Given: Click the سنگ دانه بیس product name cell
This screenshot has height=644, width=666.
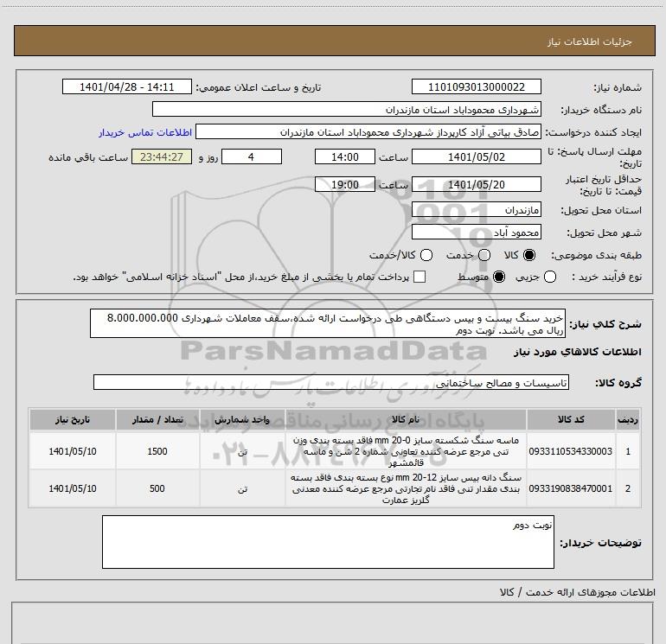Looking at the screenshot, I should (406, 488).
